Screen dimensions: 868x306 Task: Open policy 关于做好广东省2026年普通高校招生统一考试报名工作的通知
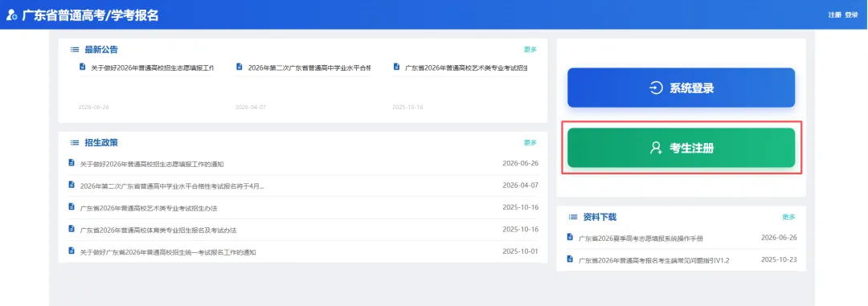coord(168,252)
